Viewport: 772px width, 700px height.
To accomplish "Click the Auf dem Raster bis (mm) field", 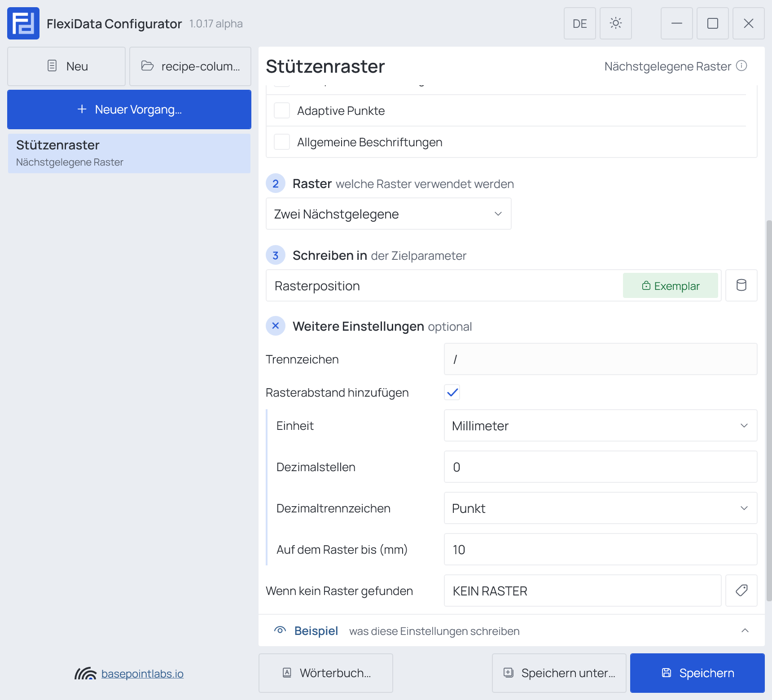I will click(x=601, y=549).
